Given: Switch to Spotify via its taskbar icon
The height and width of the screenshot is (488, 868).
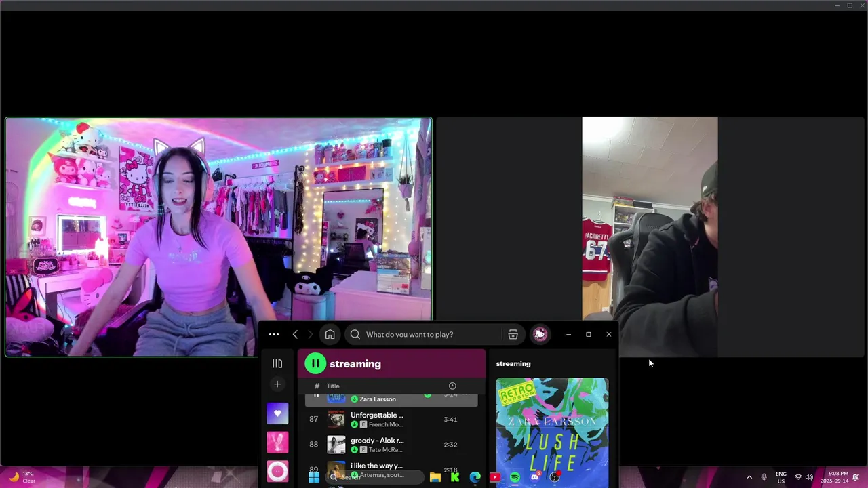Looking at the screenshot, I should click(515, 477).
